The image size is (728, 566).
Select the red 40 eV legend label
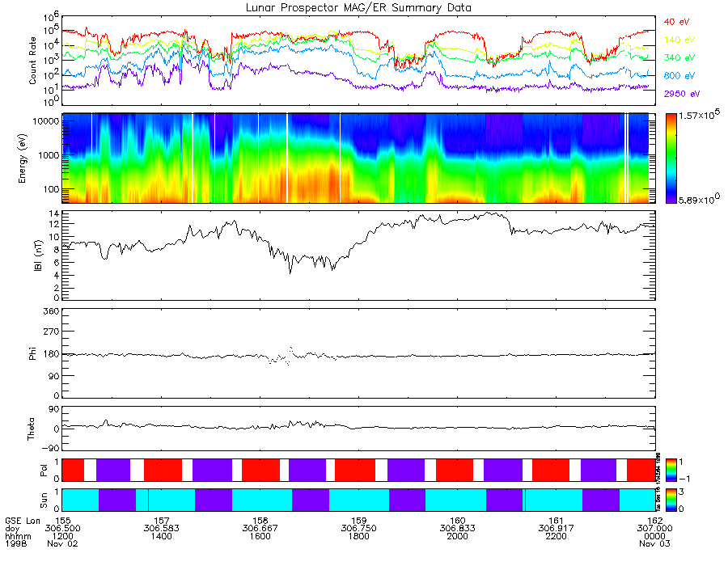676,22
